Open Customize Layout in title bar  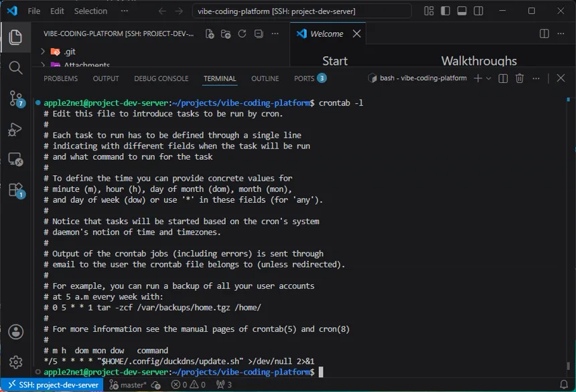click(429, 11)
